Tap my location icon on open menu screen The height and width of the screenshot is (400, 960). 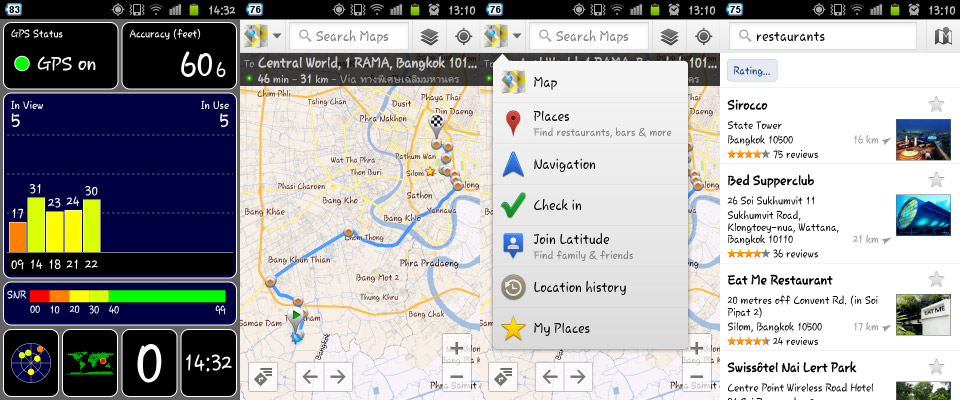point(703,37)
